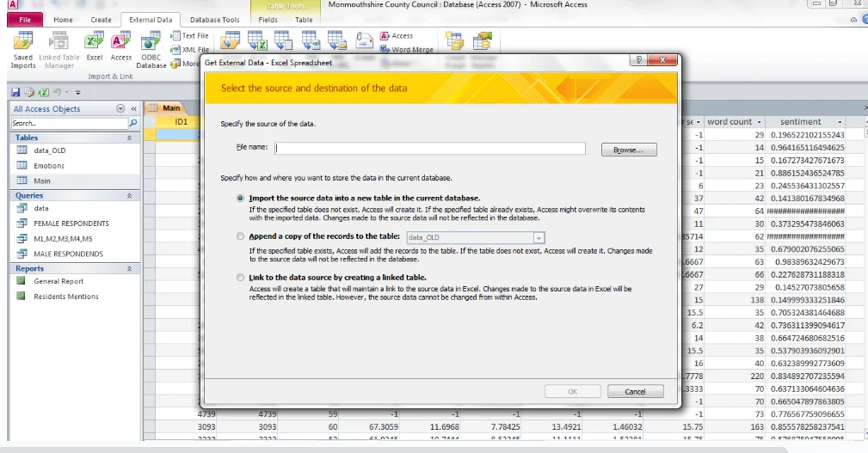Minimize the ribbon with the chevron
Screen dimensions: 868x453
[x=853, y=20]
